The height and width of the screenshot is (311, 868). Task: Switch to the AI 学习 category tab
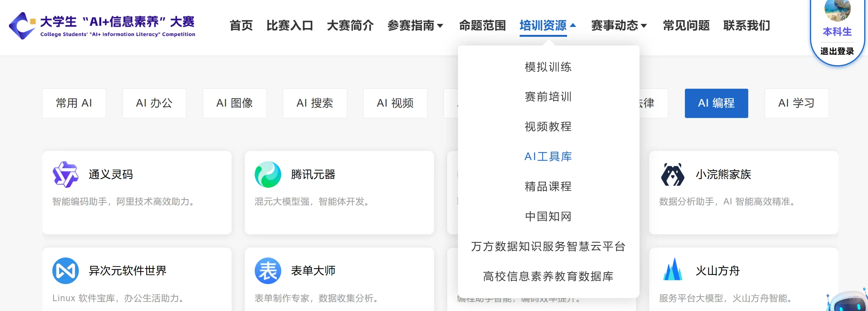point(797,103)
